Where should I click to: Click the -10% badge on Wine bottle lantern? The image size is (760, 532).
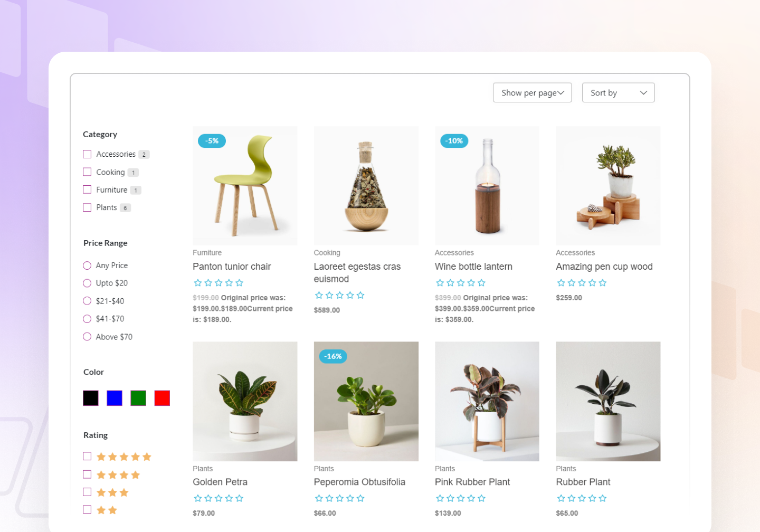[x=454, y=141]
